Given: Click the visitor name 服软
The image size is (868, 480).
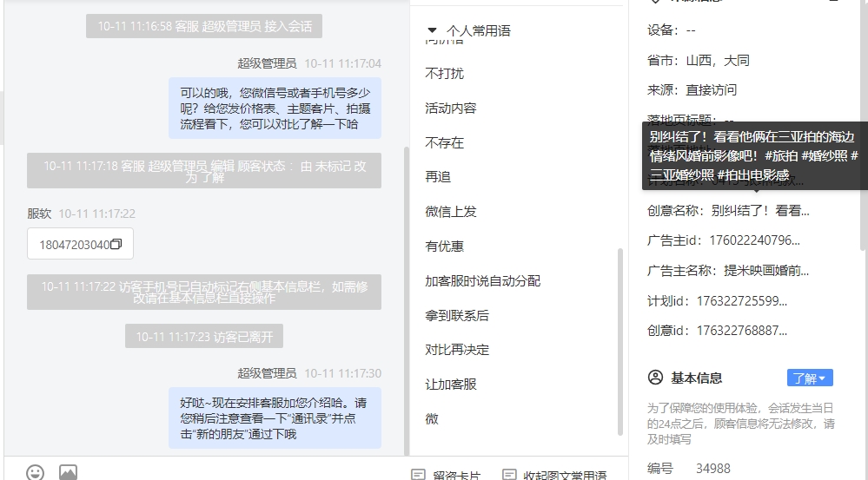Looking at the screenshot, I should [x=39, y=214].
